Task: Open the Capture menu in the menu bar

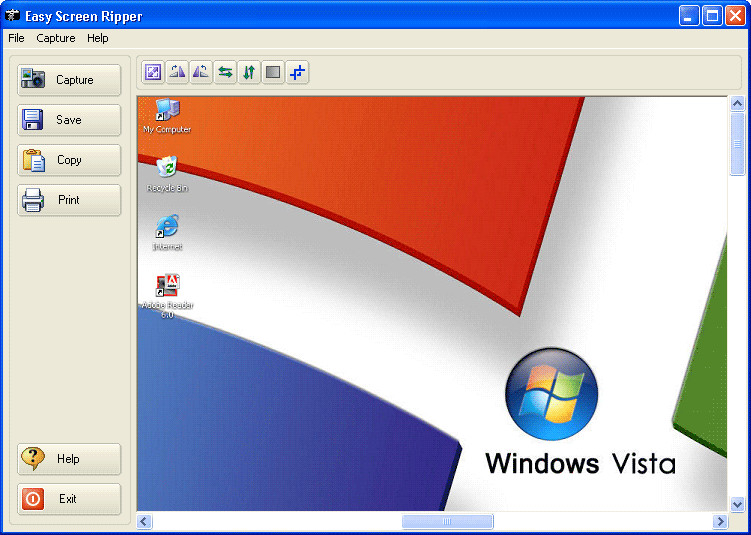Action: 56,38
